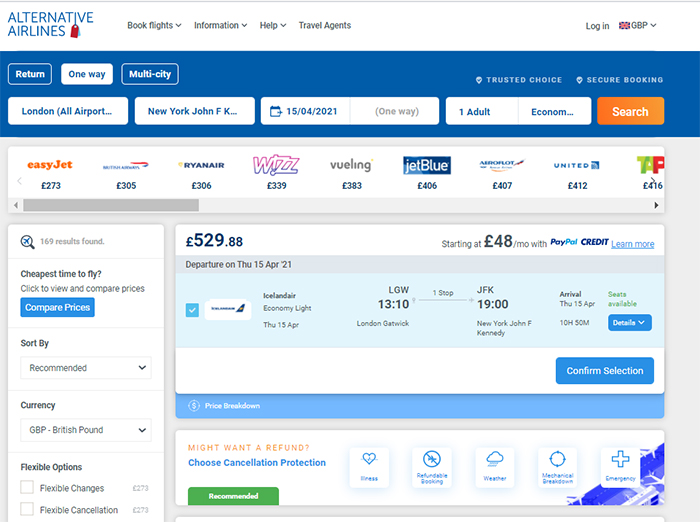700x522 pixels.
Task: Click the London (All Airports) origin field
Action: 68,111
